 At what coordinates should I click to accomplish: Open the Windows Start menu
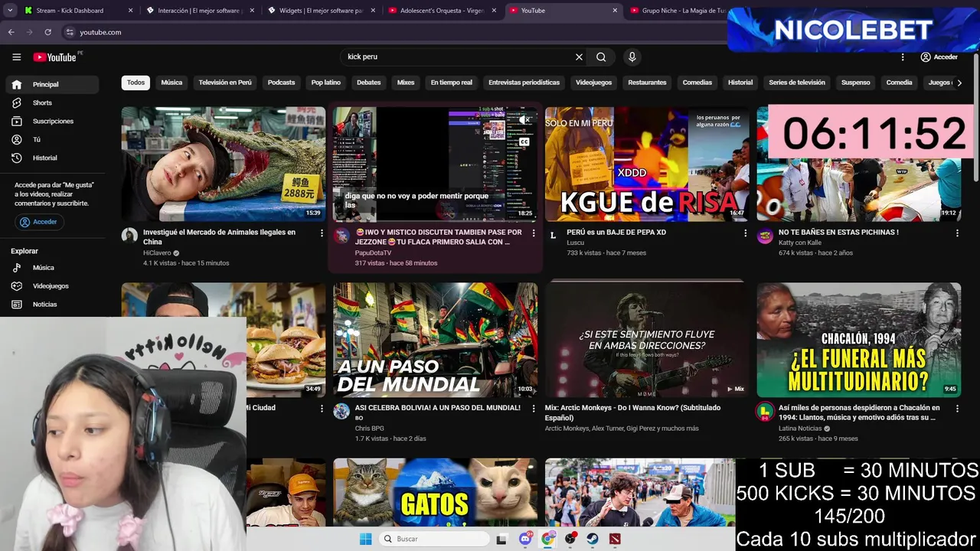[366, 539]
